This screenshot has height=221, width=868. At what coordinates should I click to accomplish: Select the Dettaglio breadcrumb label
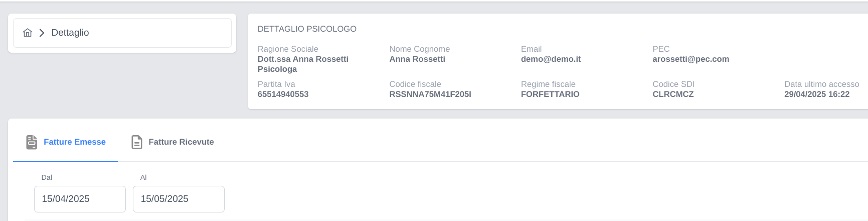click(x=70, y=33)
